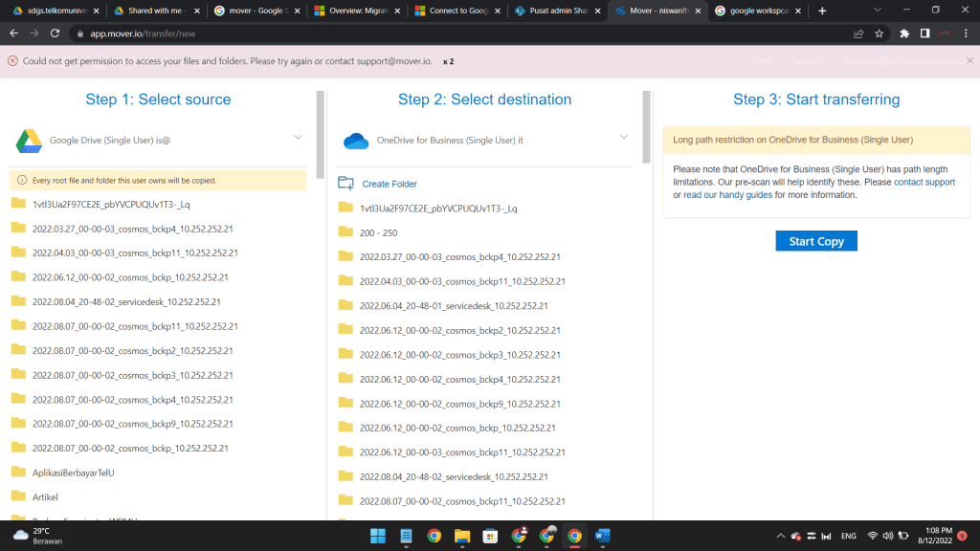Expand the Google Drive source dropdown

click(298, 137)
